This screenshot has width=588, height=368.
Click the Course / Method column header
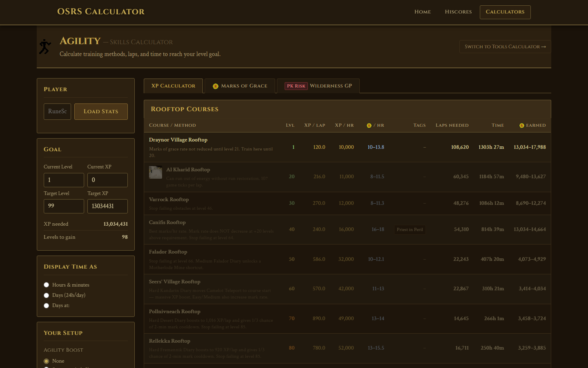pos(172,125)
